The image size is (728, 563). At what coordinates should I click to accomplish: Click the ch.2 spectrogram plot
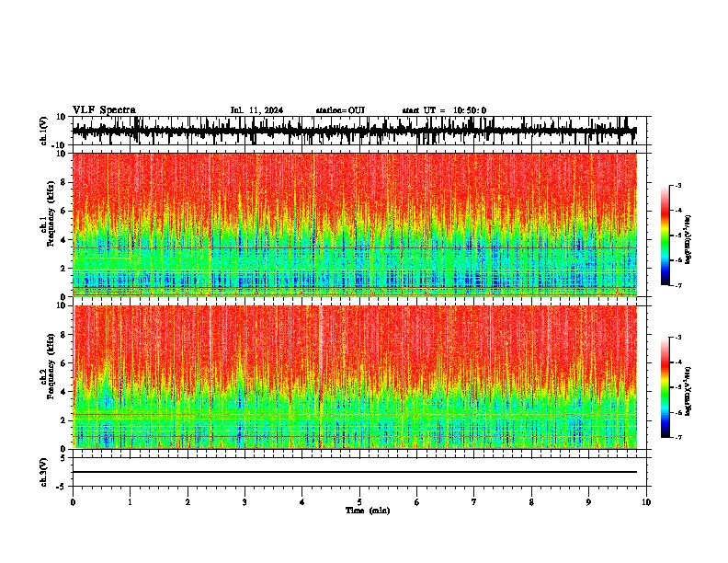[354, 377]
